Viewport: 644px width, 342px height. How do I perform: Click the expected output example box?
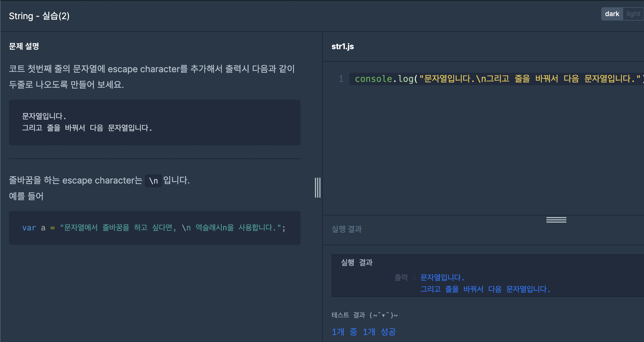pyautogui.click(x=155, y=122)
